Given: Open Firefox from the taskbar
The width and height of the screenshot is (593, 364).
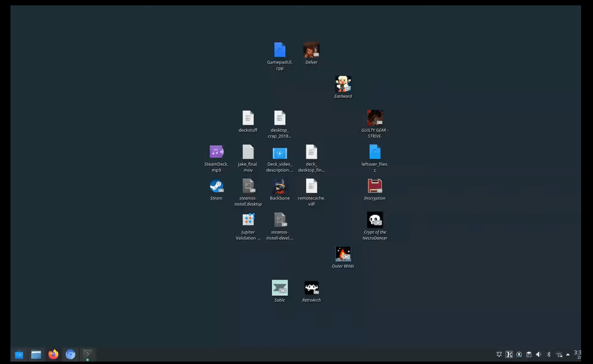Looking at the screenshot, I should (54, 354).
